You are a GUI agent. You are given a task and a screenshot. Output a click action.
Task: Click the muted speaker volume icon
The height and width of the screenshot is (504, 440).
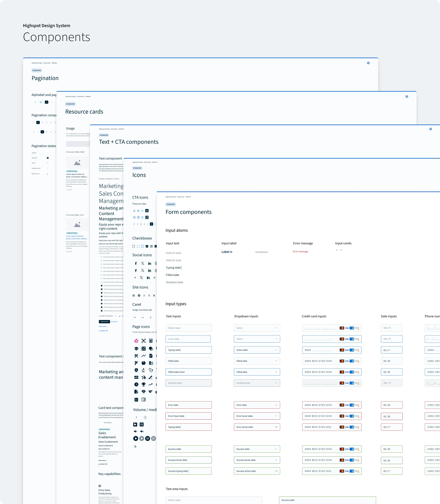[x=142, y=431]
